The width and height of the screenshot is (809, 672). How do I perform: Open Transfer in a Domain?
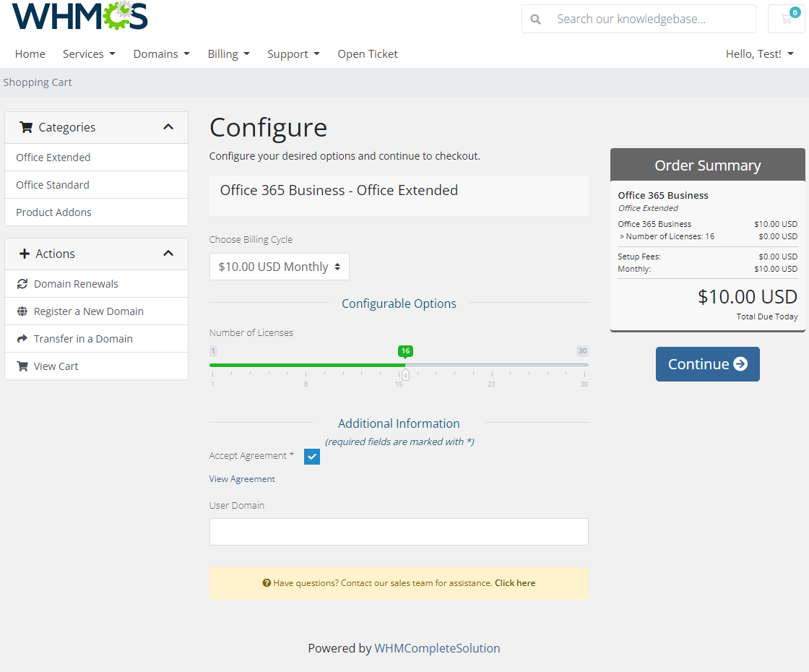coord(97,339)
